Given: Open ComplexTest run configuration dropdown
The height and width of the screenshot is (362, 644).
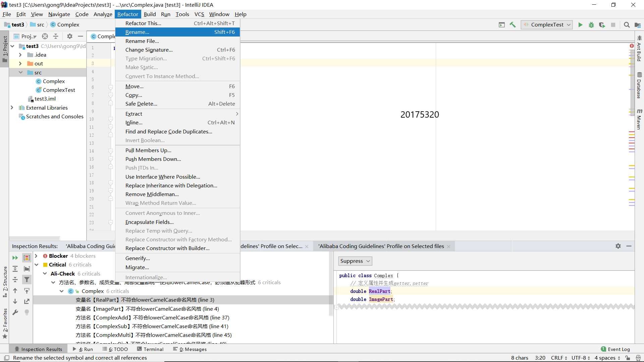Looking at the screenshot, I should 546,25.
